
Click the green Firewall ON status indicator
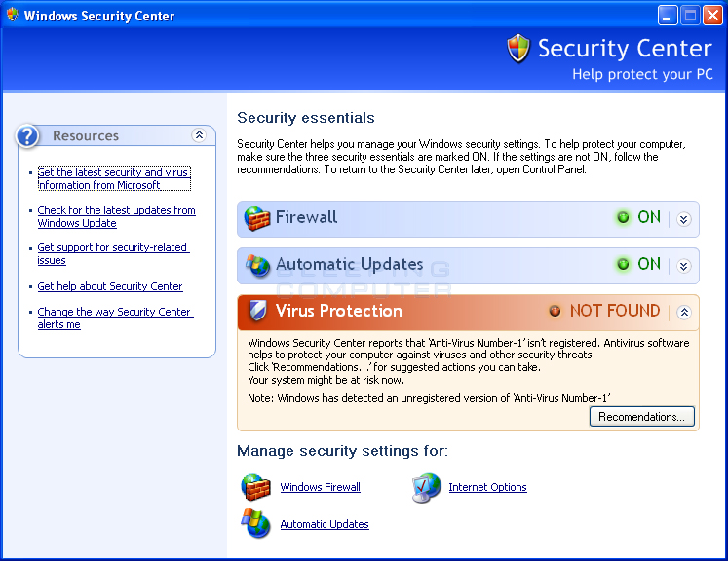click(x=623, y=217)
